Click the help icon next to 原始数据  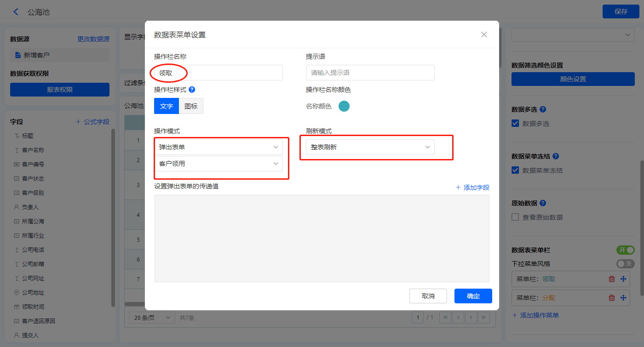pyautogui.click(x=543, y=203)
